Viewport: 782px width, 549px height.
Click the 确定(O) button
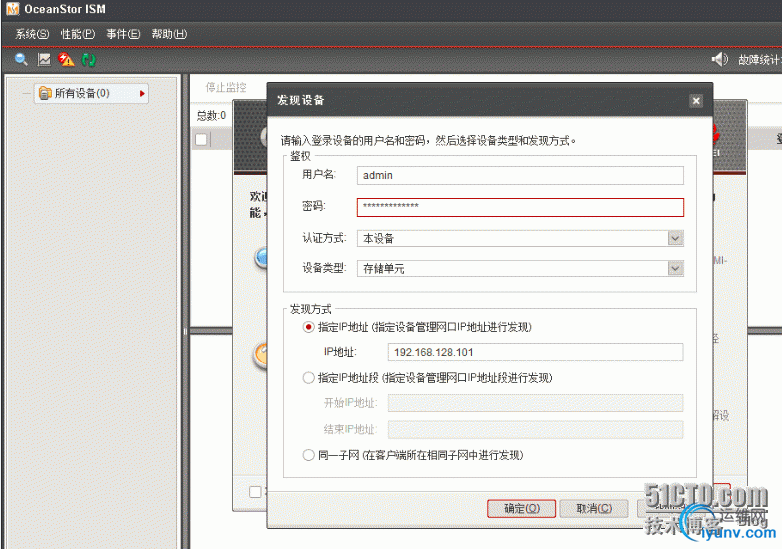[521, 509]
